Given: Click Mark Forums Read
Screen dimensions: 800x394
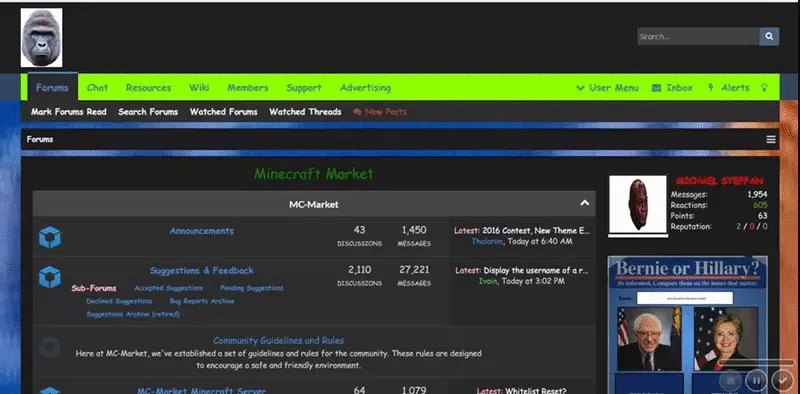Looking at the screenshot, I should (69, 112).
